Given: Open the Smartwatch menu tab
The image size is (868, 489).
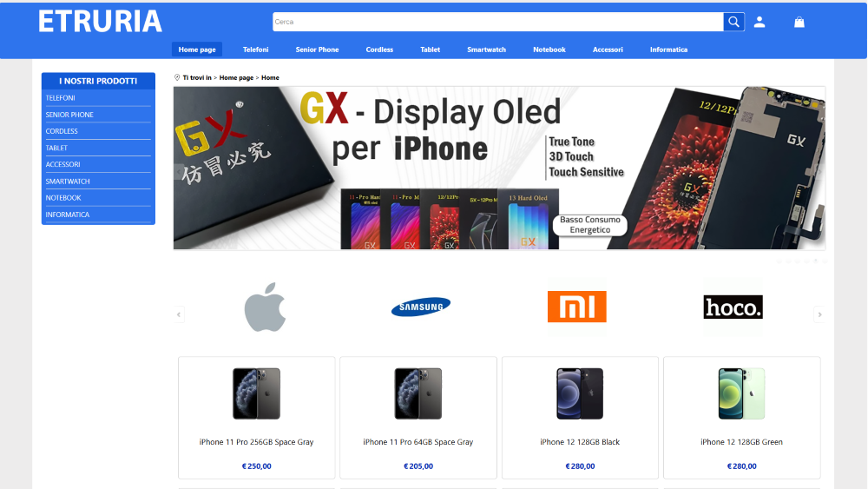Looking at the screenshot, I should tap(487, 50).
